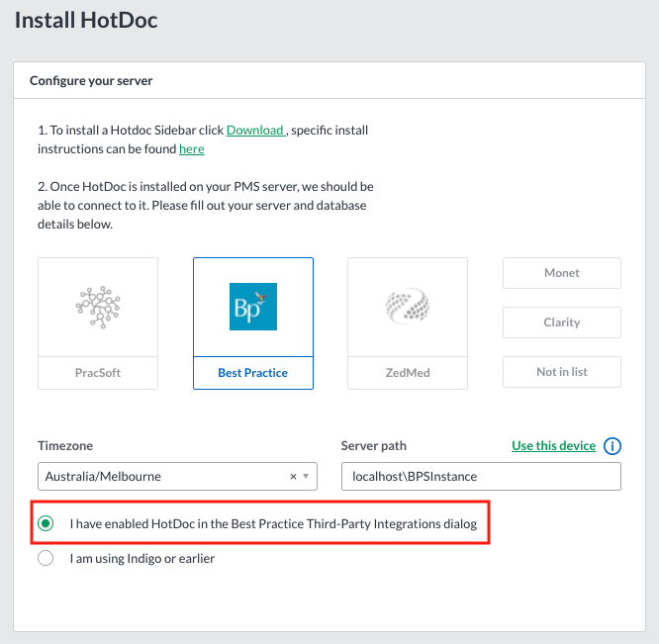
Task: Open the Download link for Hotdoc Sidebar
Action: 255,131
